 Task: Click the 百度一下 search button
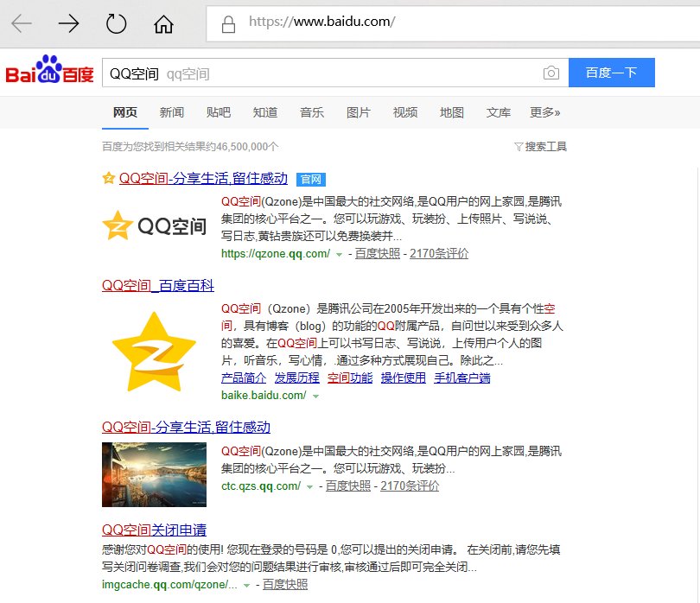click(x=611, y=73)
